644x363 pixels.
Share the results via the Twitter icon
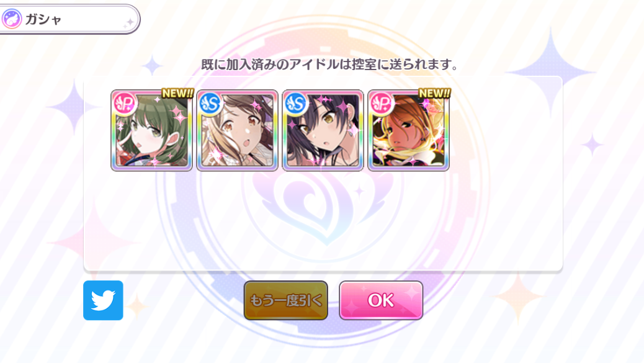click(103, 300)
